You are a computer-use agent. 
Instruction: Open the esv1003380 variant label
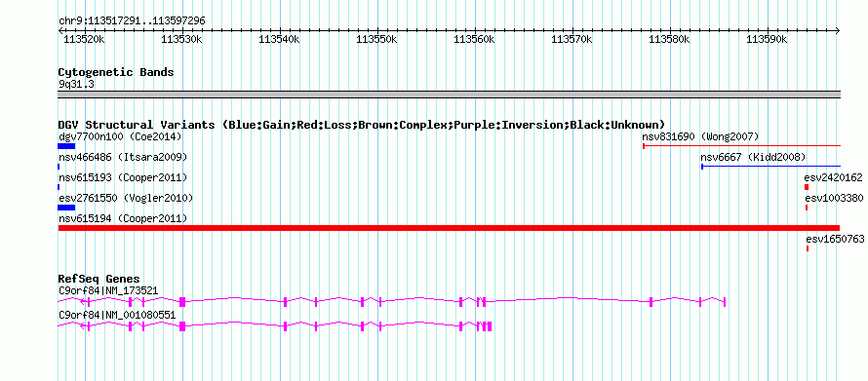(x=834, y=198)
